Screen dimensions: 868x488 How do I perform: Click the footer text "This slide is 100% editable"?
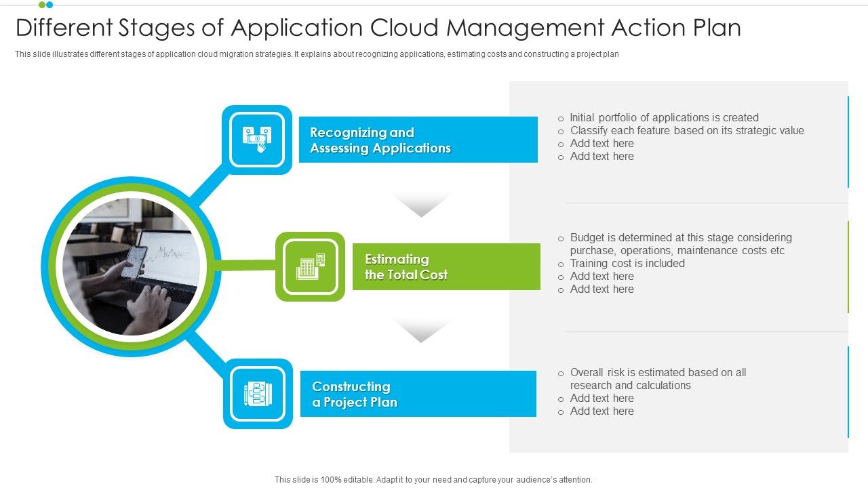[x=433, y=479]
